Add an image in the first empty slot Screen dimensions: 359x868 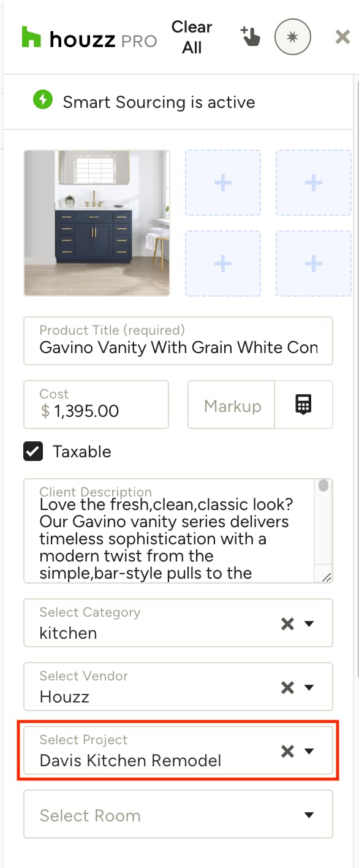[223, 183]
